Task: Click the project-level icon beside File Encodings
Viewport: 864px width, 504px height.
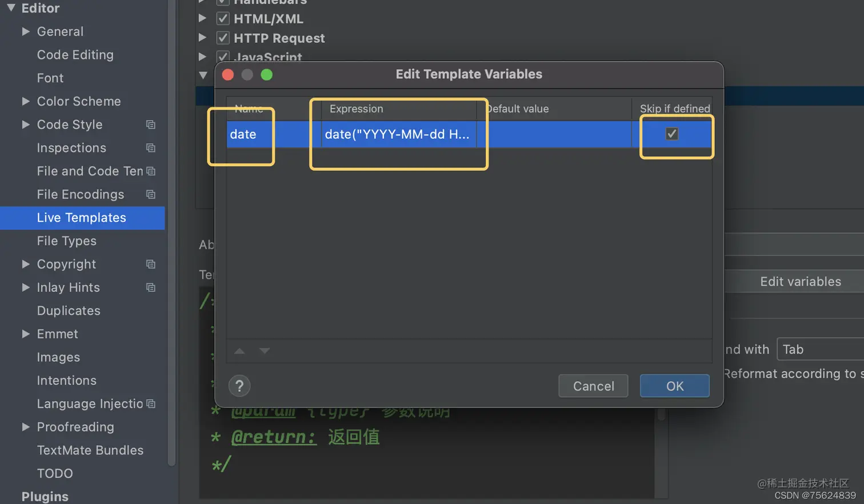Action: (151, 194)
